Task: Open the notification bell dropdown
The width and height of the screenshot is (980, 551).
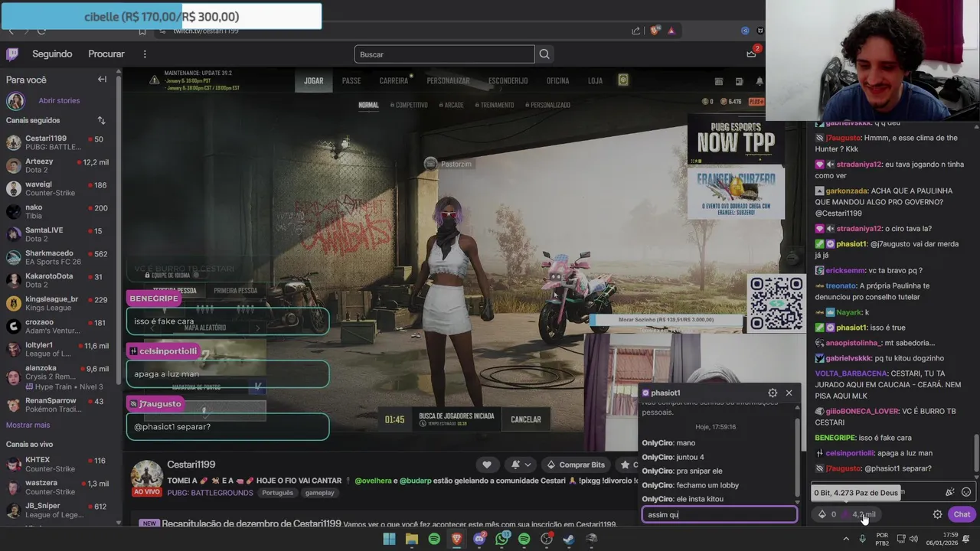Action: [x=521, y=465]
